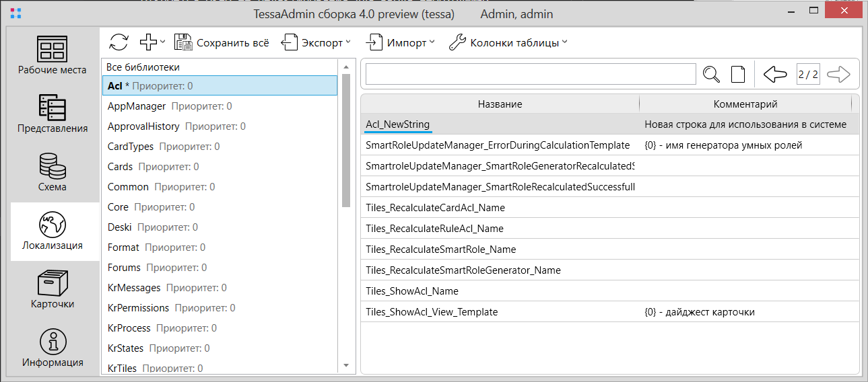Viewport: 868px width, 382px height.
Task: Select Tiles_ShowAcl_View_Template row
Action: [610, 312]
